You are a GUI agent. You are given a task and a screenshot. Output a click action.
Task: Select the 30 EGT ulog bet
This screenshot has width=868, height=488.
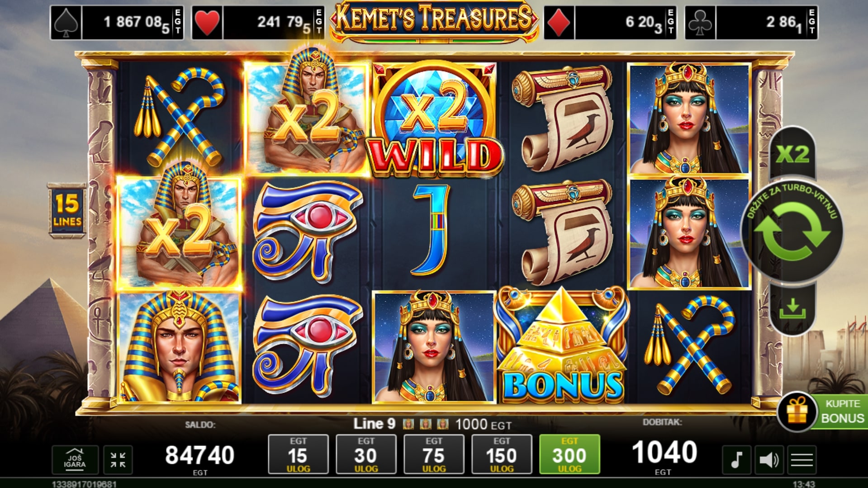(366, 455)
